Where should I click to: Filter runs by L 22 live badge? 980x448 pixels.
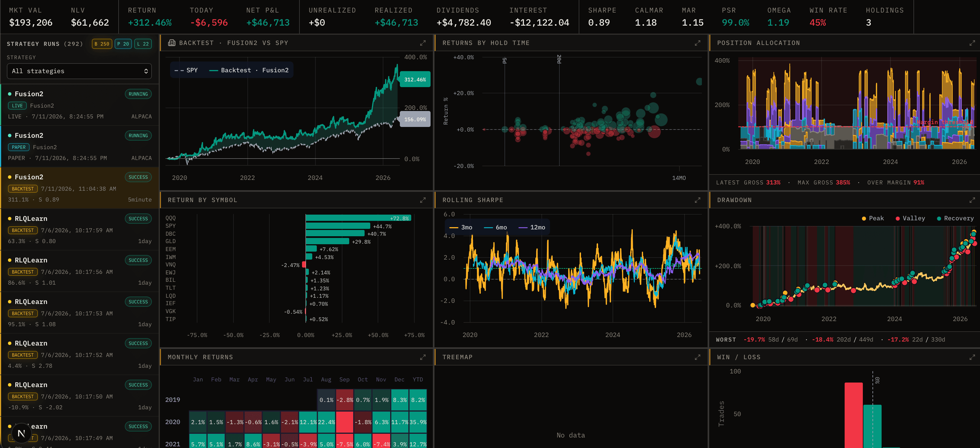click(x=143, y=44)
